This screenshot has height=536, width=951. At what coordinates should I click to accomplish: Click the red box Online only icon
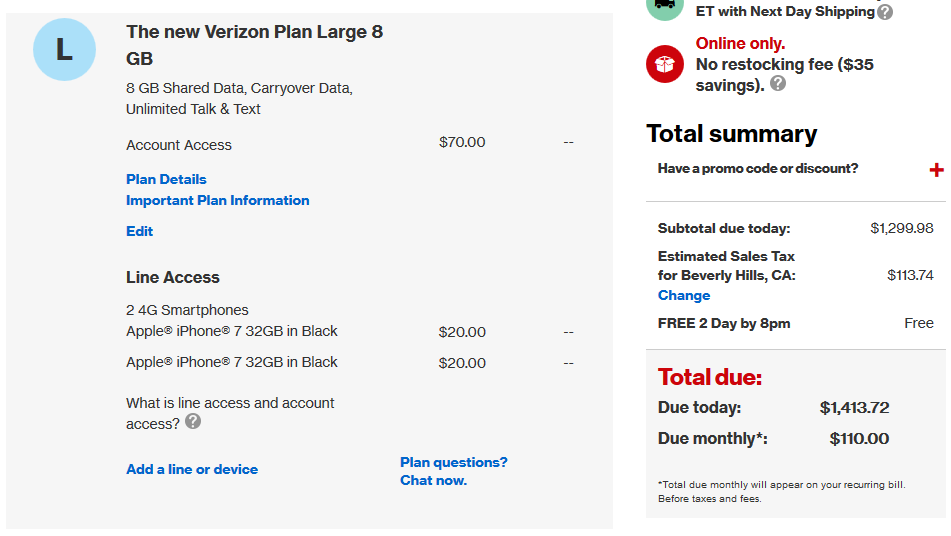(665, 64)
